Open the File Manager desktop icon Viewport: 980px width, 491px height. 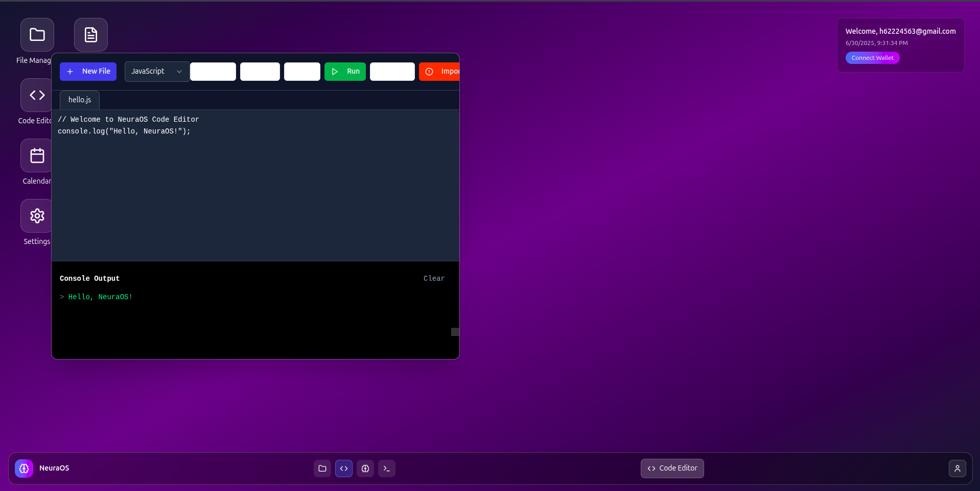37,35
